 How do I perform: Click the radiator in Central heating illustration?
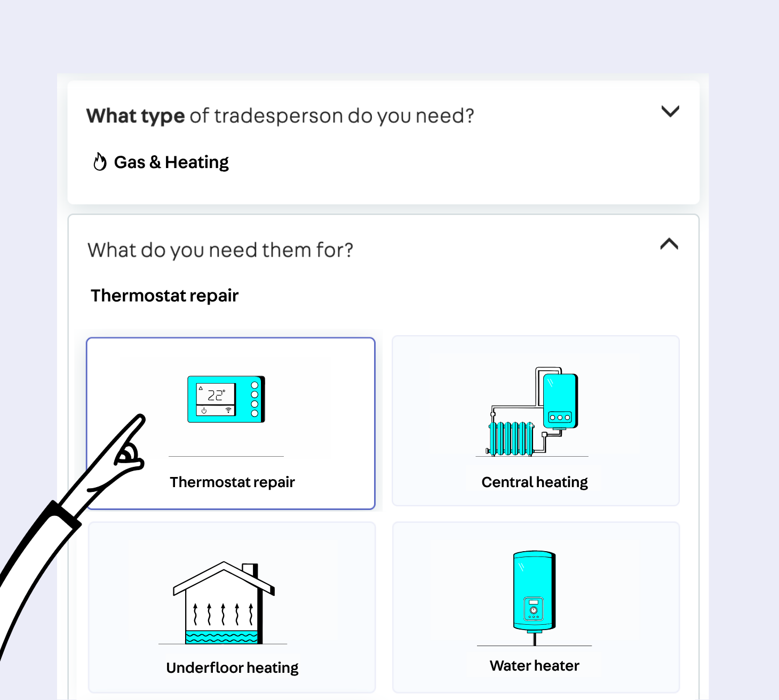pyautogui.click(x=511, y=439)
